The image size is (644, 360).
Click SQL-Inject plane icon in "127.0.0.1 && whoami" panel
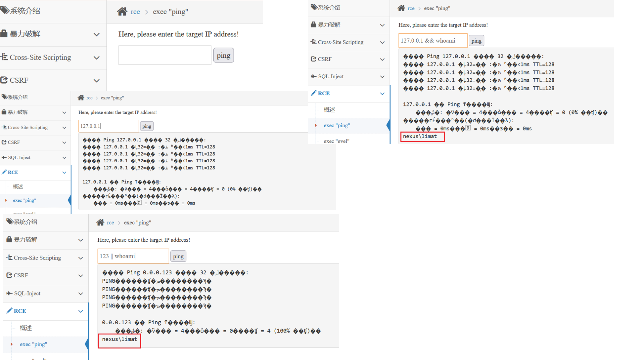313,76
